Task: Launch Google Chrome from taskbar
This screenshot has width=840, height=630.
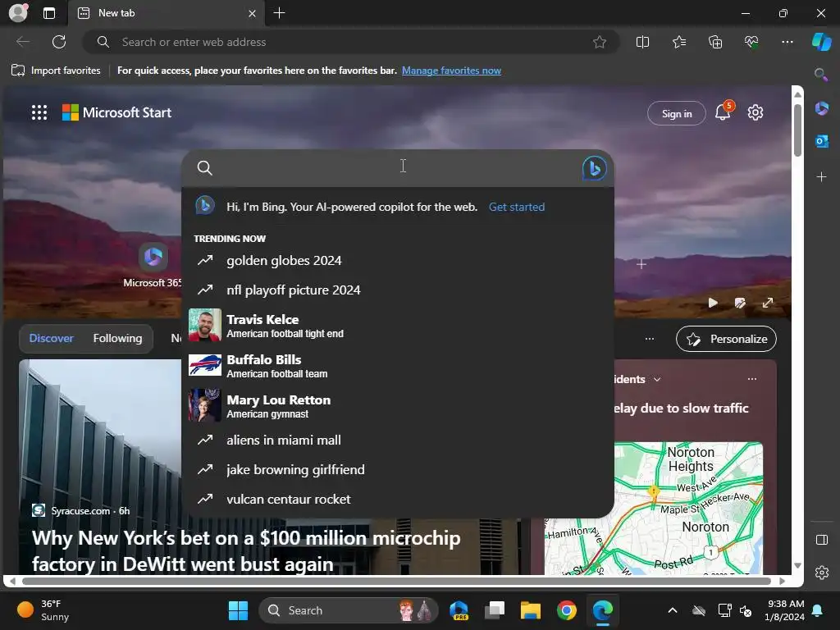Action: tap(566, 610)
